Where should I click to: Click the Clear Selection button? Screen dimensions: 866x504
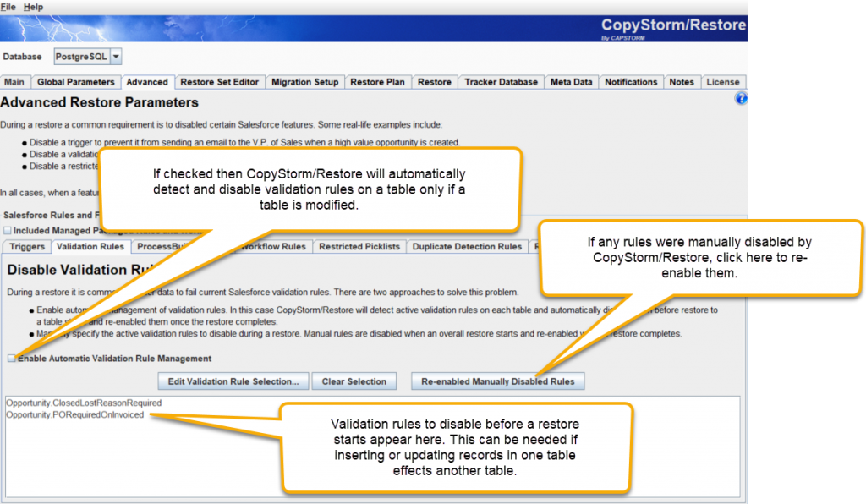pyautogui.click(x=354, y=381)
